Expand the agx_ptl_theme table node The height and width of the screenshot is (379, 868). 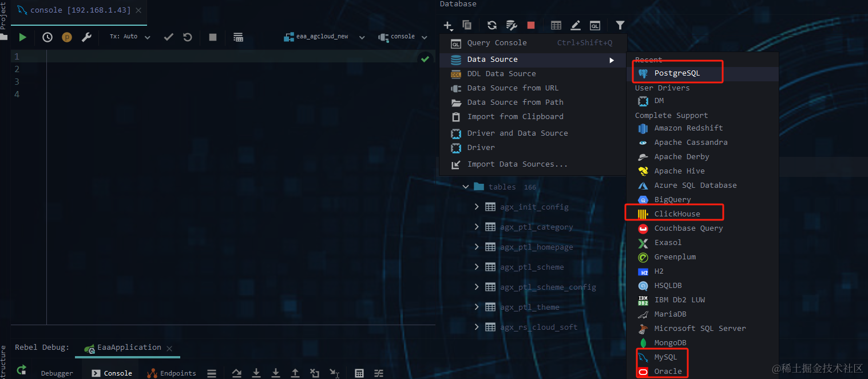(477, 307)
